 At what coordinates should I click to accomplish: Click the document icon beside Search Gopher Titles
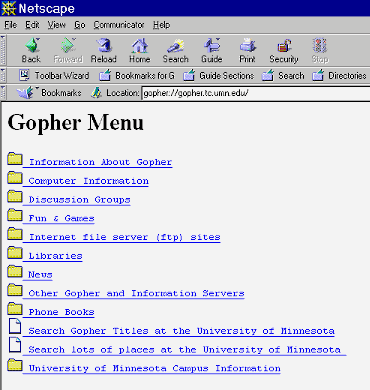(15, 326)
